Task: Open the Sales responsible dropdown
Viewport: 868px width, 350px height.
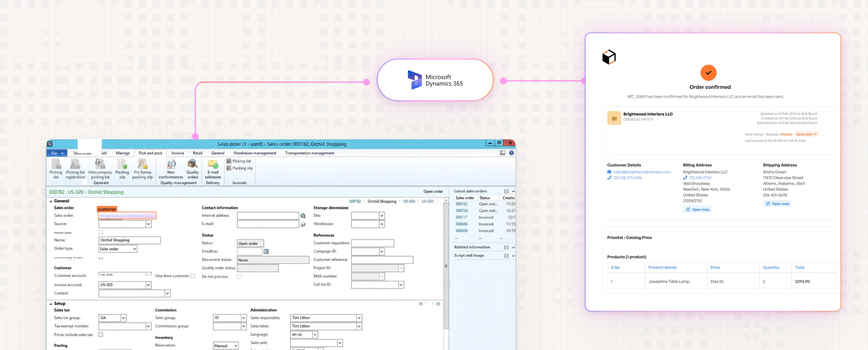Action: coord(359,318)
